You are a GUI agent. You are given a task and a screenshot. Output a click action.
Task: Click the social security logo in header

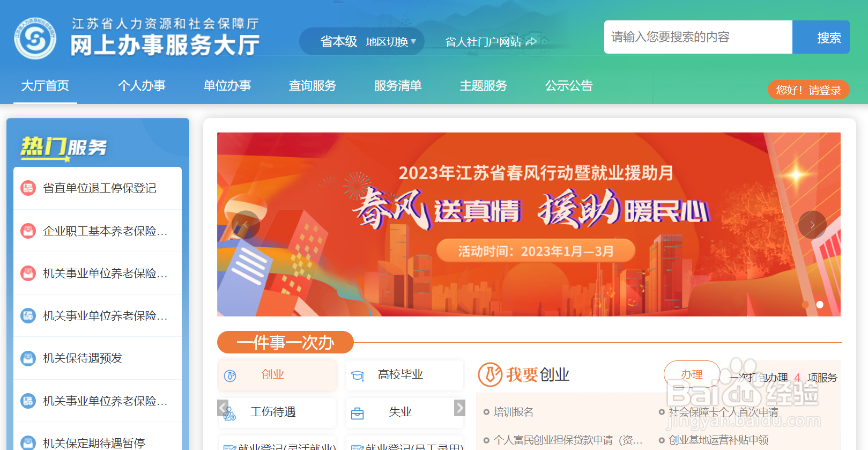[x=35, y=38]
